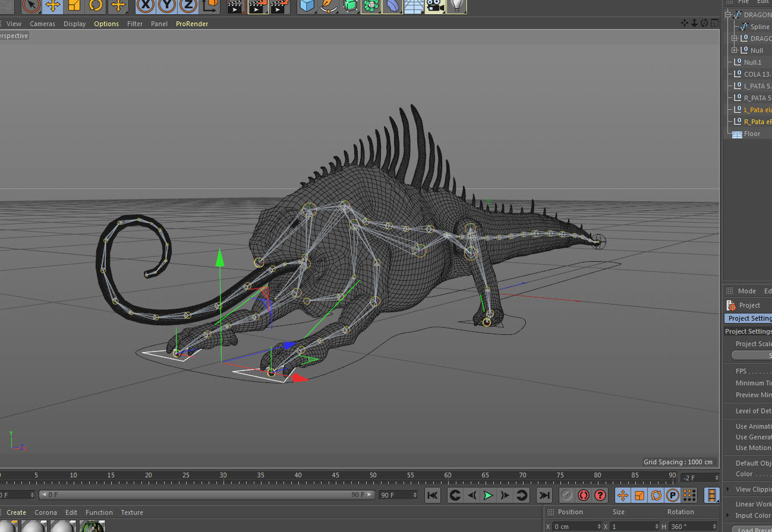Image resolution: width=772 pixels, height=532 pixels.
Task: Click stepper arrows of Position X field
Action: point(598,527)
